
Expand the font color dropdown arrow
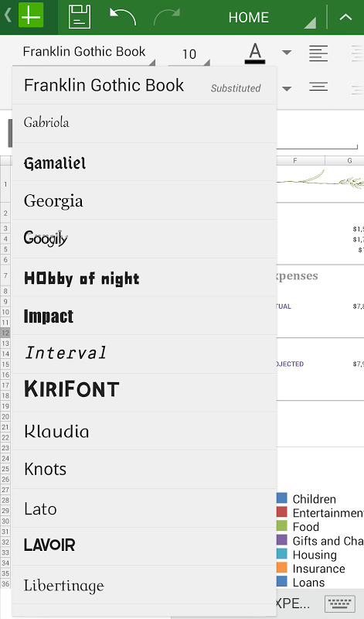[287, 53]
